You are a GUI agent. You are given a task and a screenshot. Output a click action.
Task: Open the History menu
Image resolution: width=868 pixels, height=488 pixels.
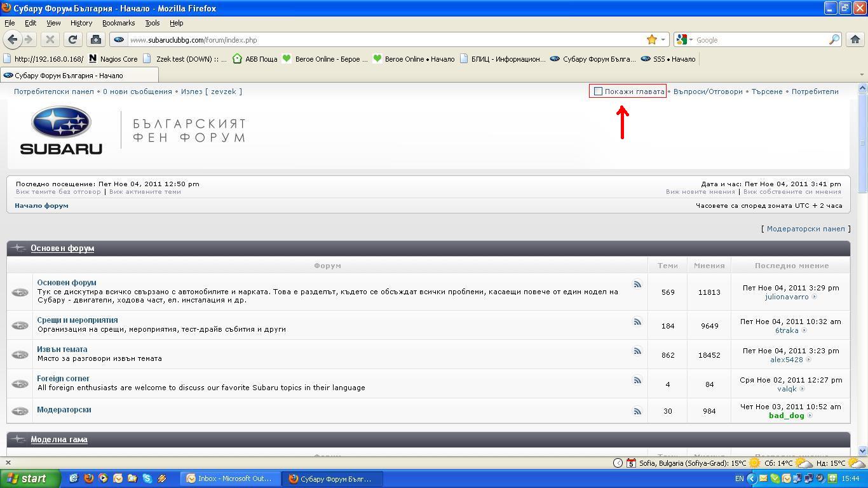click(81, 23)
